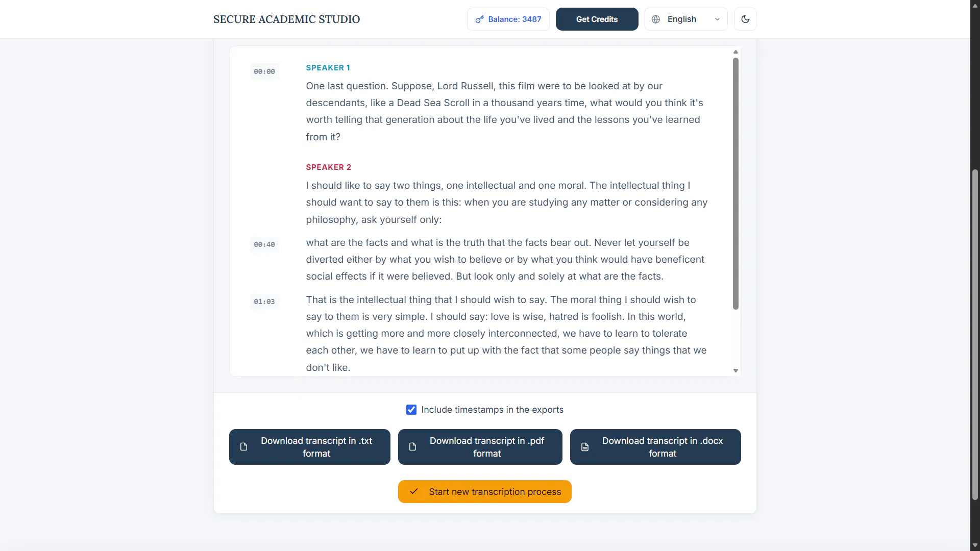Click the 00:40 timestamp marker
The height and width of the screenshot is (551, 980).
pos(264,244)
